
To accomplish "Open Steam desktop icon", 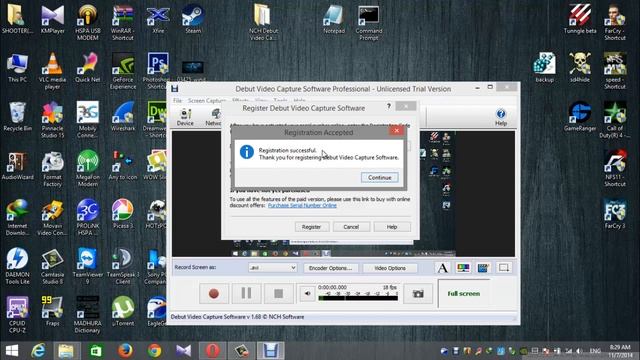I will [193, 20].
